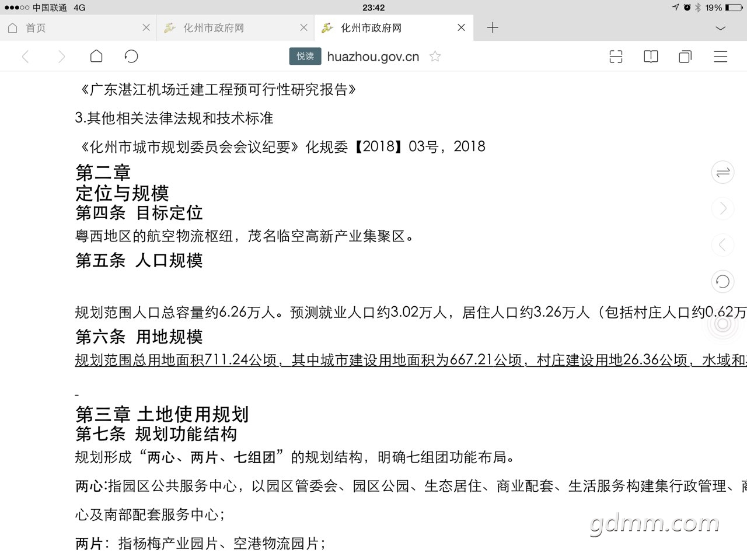
Task: Add a new tab with the plus button
Action: 493,27
